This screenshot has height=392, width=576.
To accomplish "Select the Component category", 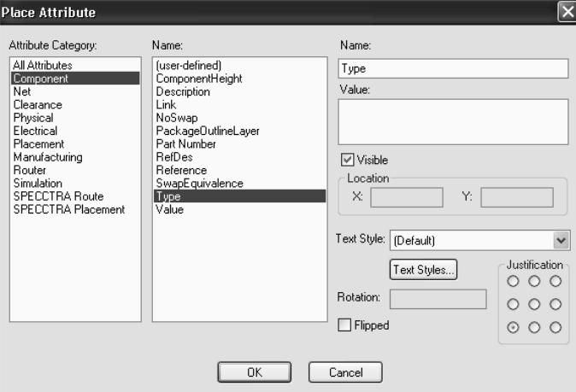I will (75, 79).
